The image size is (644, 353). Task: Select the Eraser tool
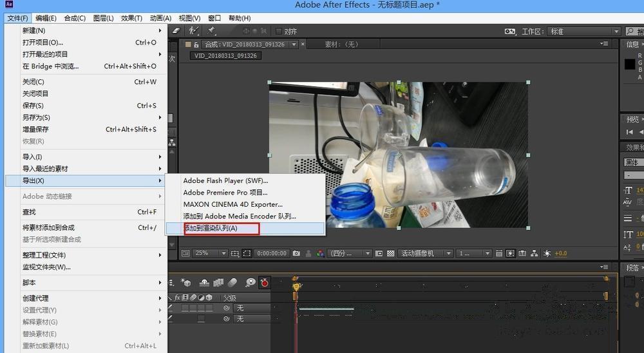176,31
